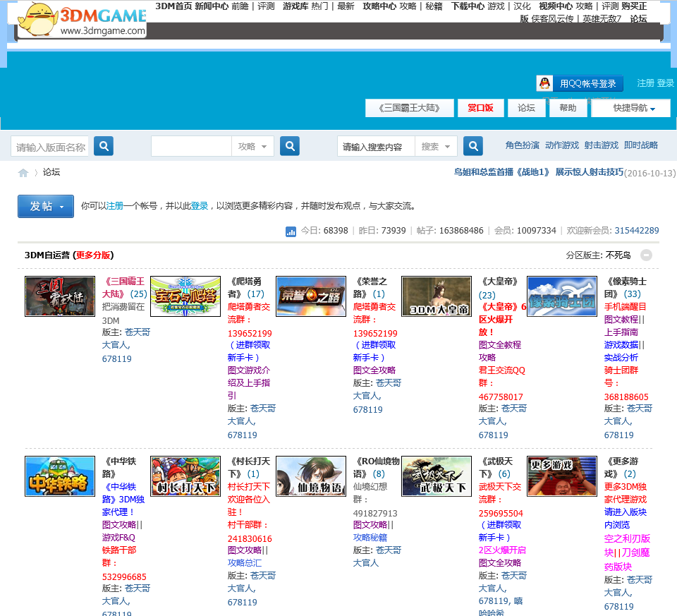677x616 pixels.
Task: Click 攻略总汇 link under 村长打天下
Action: pyautogui.click(x=245, y=563)
